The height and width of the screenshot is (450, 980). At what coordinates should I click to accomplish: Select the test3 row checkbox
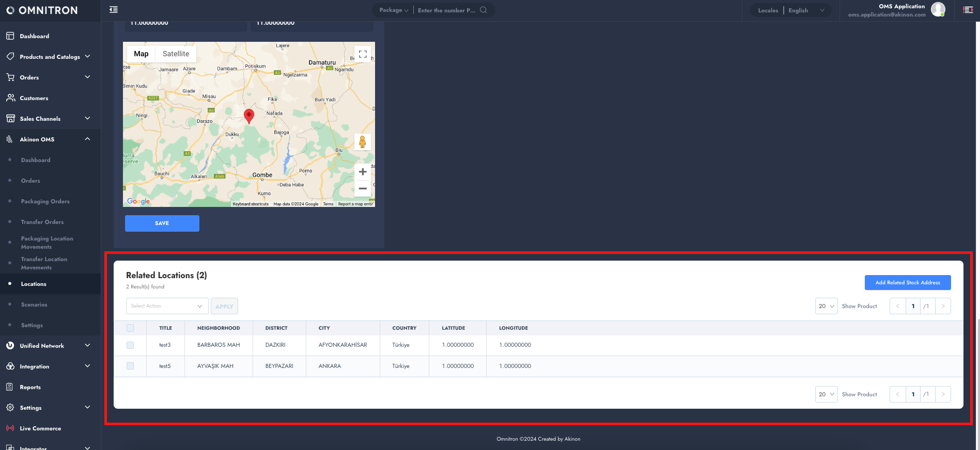[x=130, y=345]
